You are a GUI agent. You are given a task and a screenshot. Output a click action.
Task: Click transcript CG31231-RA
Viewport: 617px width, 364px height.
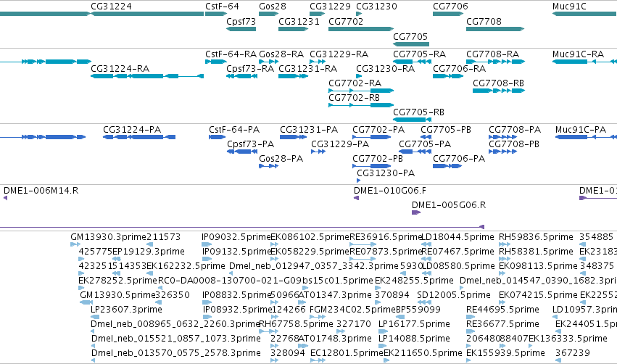click(307, 68)
